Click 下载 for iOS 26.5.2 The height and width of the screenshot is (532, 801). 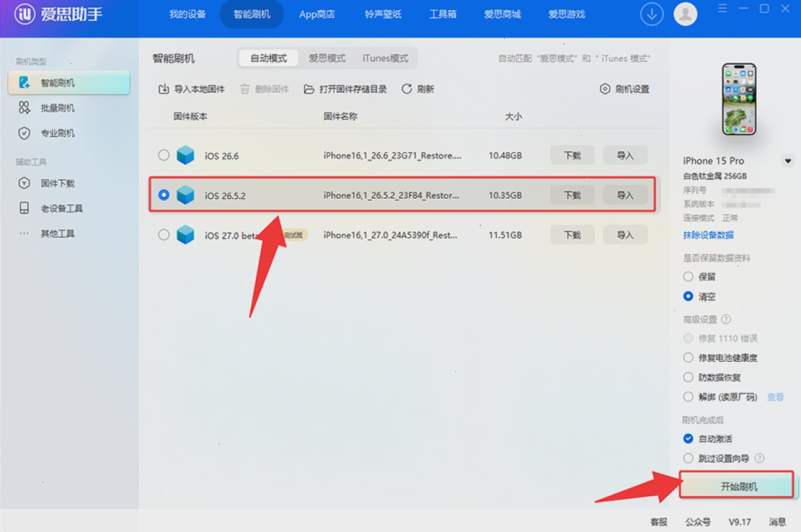pyautogui.click(x=572, y=195)
